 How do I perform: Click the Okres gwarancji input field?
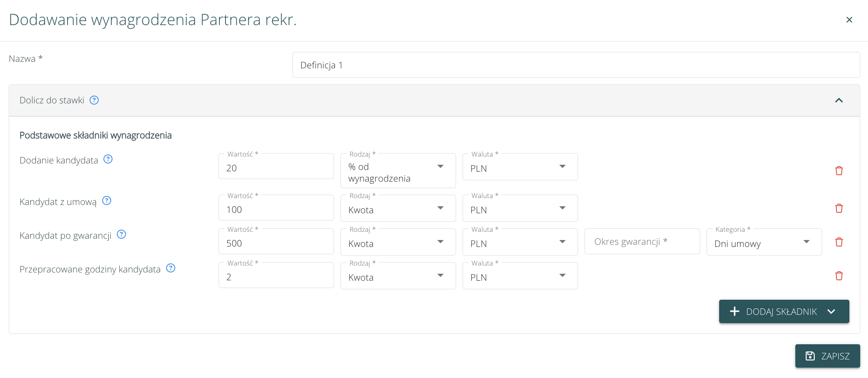[x=642, y=242]
